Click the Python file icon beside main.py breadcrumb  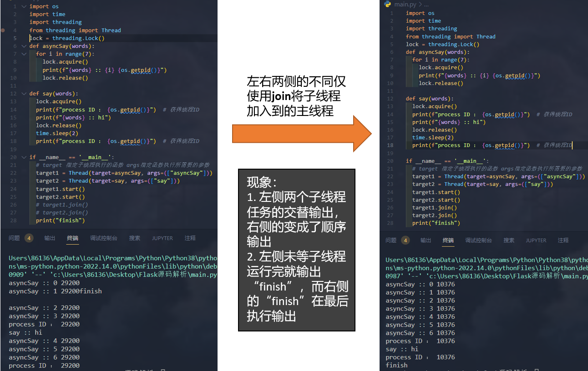[x=388, y=4]
